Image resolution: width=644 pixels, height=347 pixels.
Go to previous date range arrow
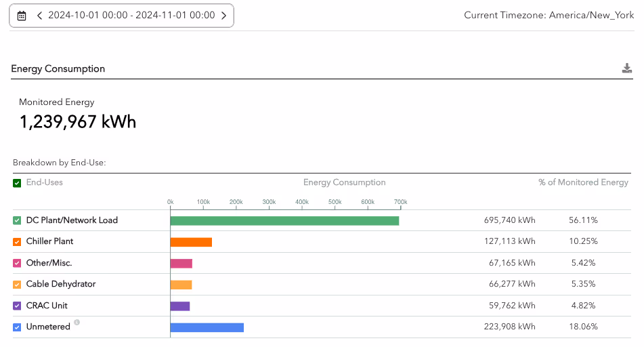(x=39, y=16)
